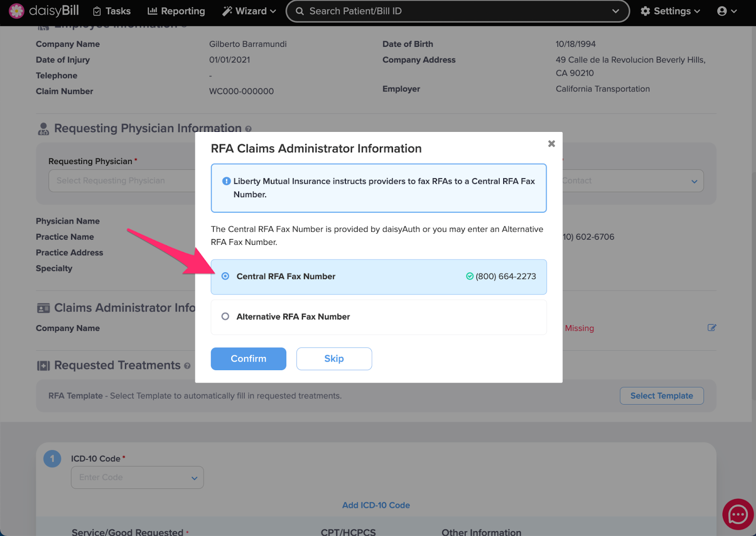756x536 pixels.
Task: Click the help icon beside Requesting Physician Information
Action: [249, 129]
